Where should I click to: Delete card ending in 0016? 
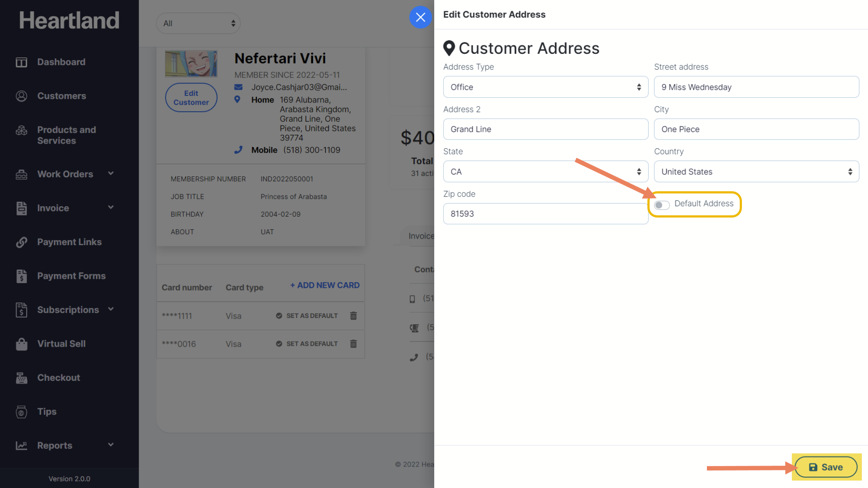tap(353, 344)
